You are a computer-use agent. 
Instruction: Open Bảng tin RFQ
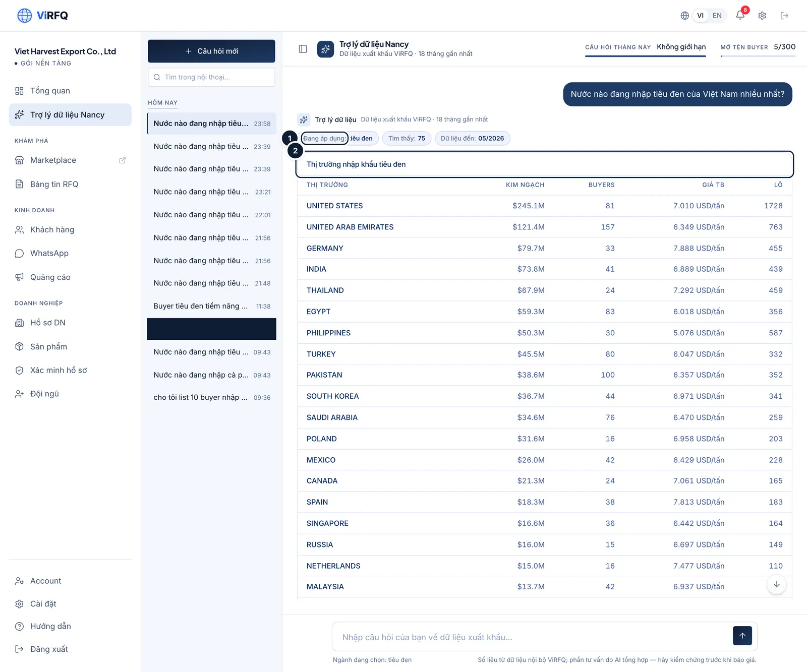(x=70, y=184)
